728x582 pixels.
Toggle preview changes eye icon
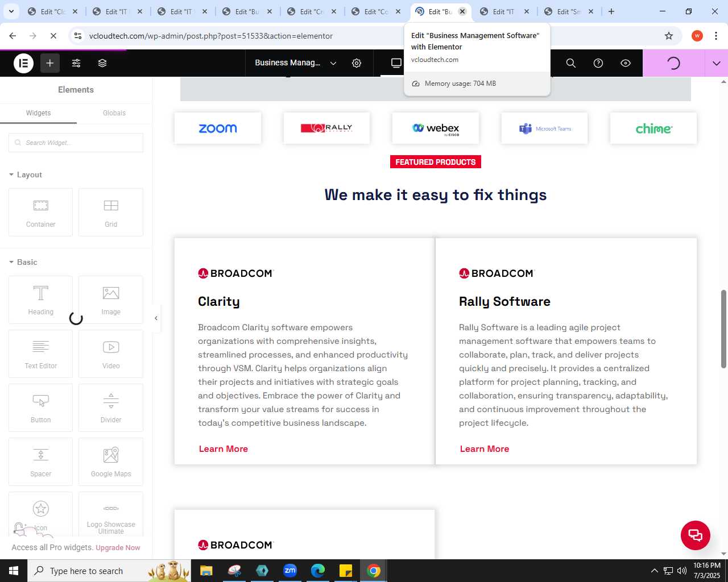tap(626, 63)
